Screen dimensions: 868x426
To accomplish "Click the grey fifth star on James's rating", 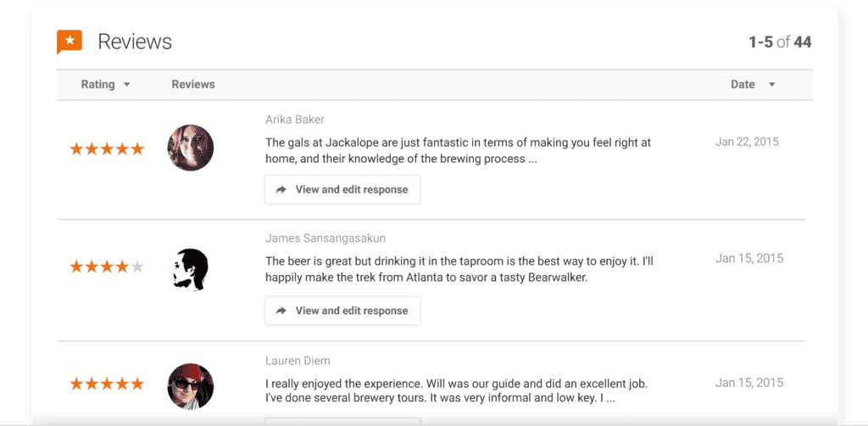I will [137, 267].
